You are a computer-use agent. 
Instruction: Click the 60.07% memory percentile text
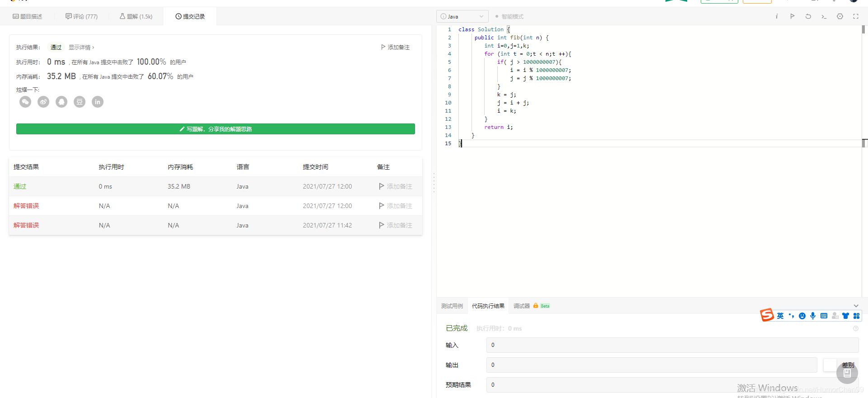coord(160,76)
